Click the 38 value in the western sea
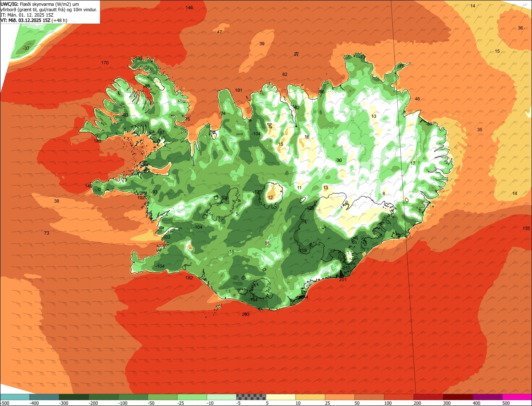The image size is (532, 406). point(57,201)
